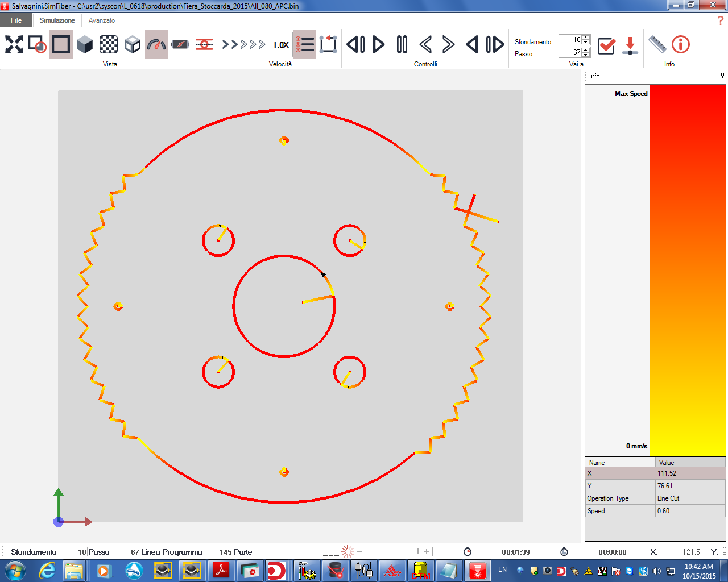Step back with left chevron
Screen dimensions: 728x582
click(x=425, y=44)
